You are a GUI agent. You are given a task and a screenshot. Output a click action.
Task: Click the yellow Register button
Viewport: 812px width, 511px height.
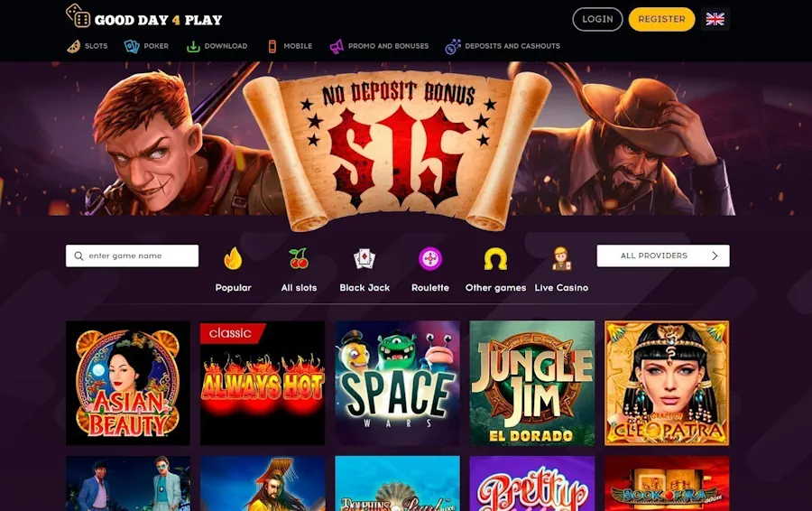(661, 19)
